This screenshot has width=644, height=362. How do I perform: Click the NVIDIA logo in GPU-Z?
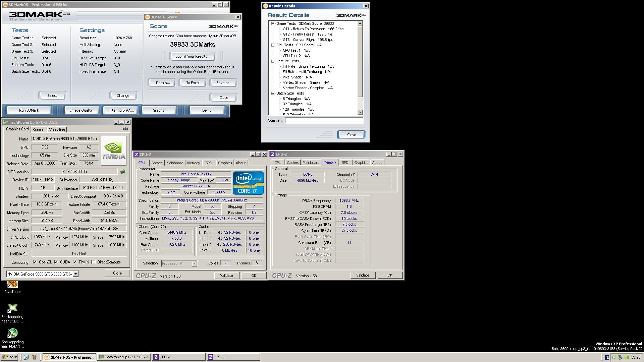pos(114,150)
